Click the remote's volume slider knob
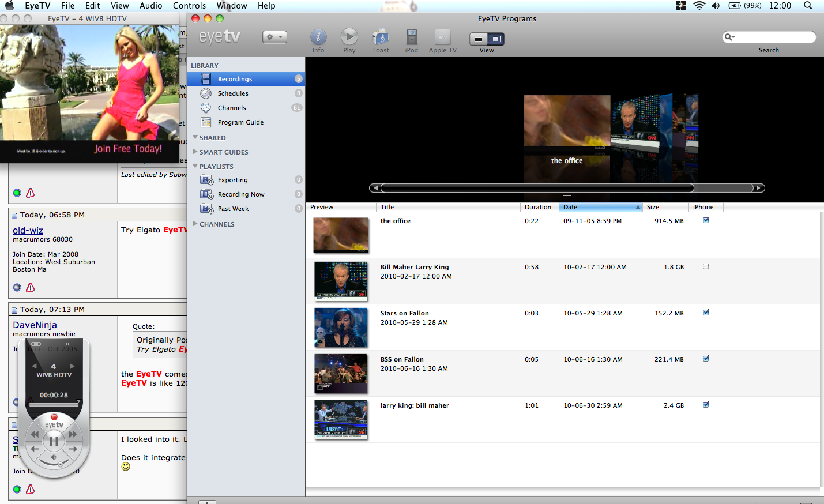The image size is (824, 504). pyautogui.click(x=61, y=464)
